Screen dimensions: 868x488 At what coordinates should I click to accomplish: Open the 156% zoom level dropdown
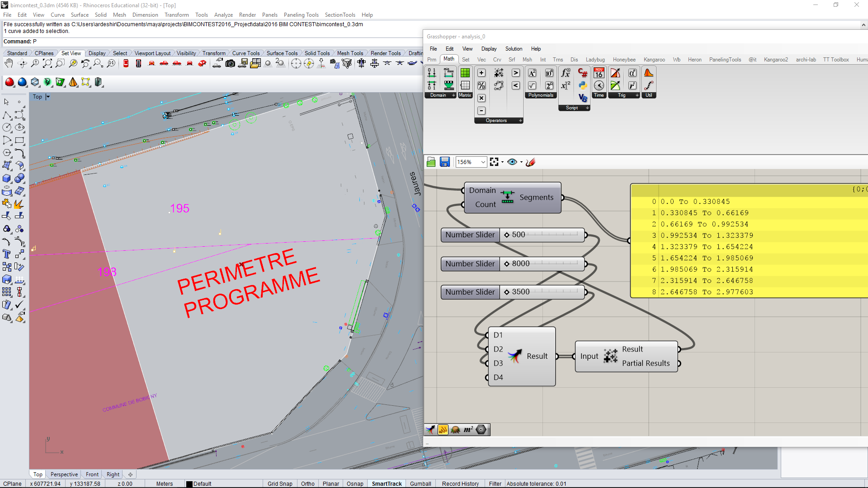tap(483, 162)
